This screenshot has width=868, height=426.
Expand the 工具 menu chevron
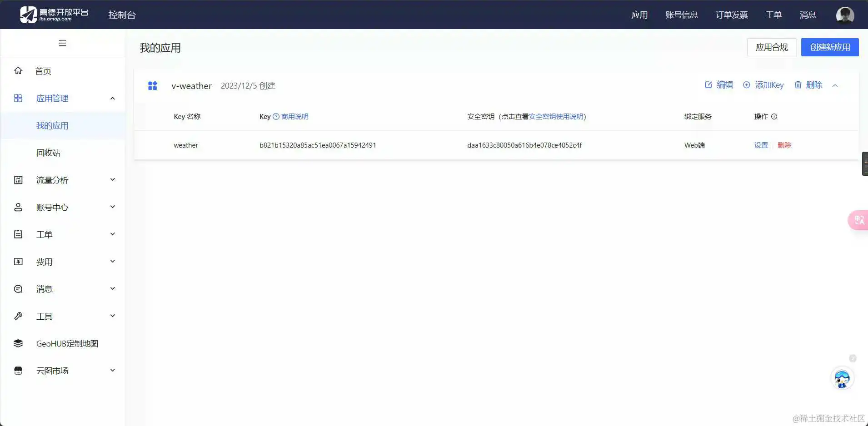[113, 316]
